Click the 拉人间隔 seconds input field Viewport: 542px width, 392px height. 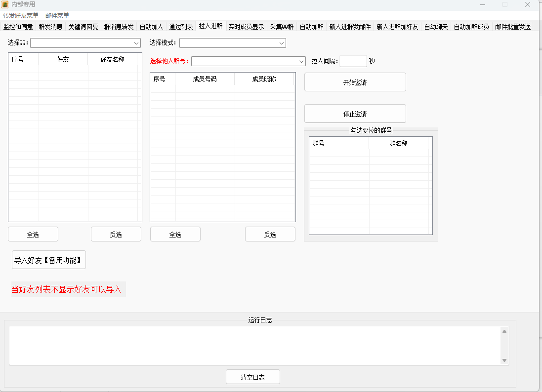tap(353, 61)
